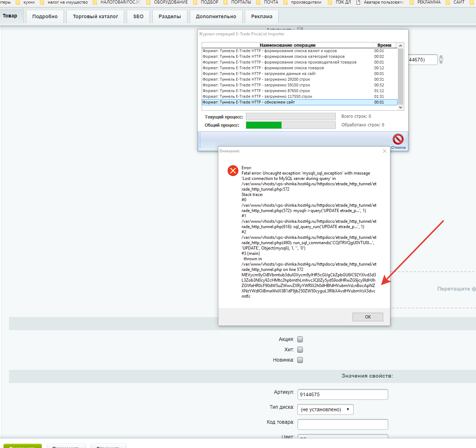
Task: Select the загруженно 117550 строк row
Action: click(x=299, y=96)
